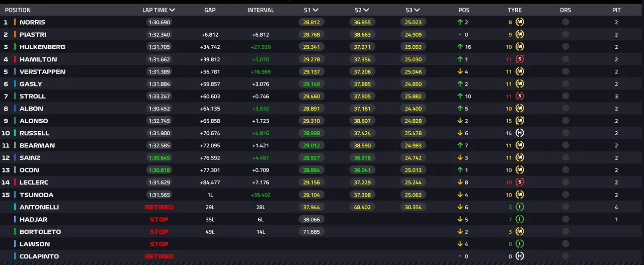The image size is (644, 265).
Task: Click the GAP column header
Action: [210, 10]
